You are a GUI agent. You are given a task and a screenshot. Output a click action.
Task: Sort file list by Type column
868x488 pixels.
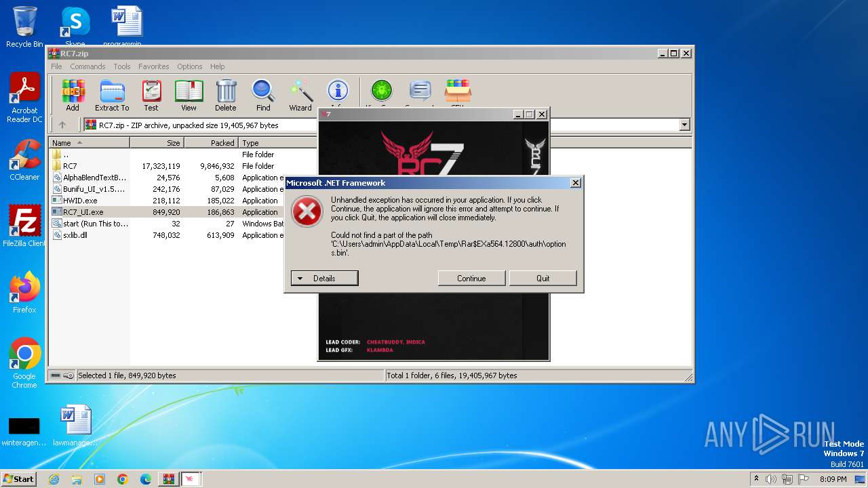click(278, 143)
